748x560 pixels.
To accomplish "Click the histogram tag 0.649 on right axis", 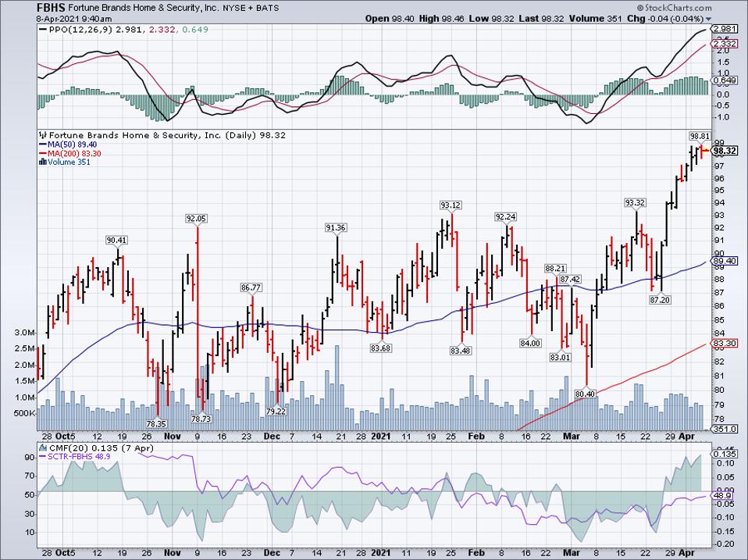I will coord(724,80).
